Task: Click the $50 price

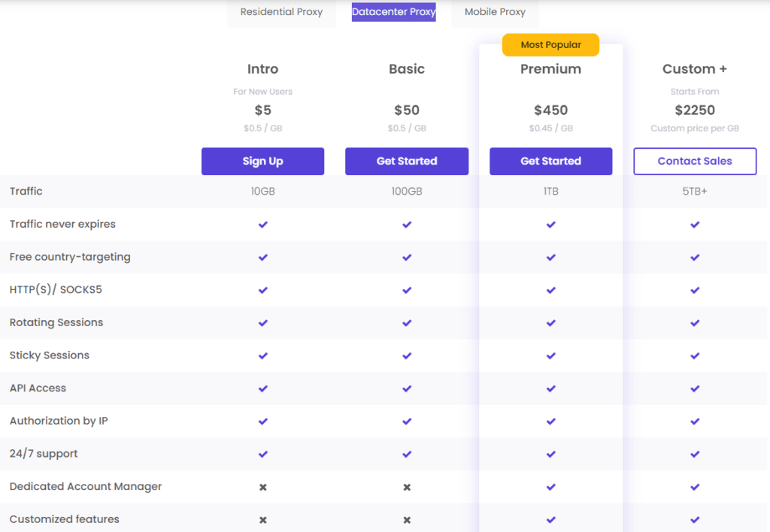Action: pyautogui.click(x=407, y=110)
